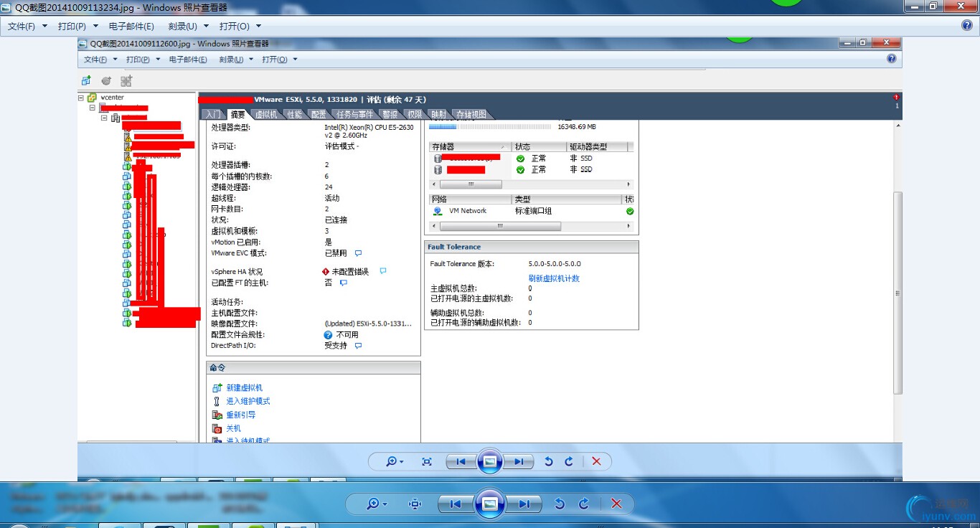980x528 pixels.
Task: Select the VM Network row text
Action: tap(468, 211)
